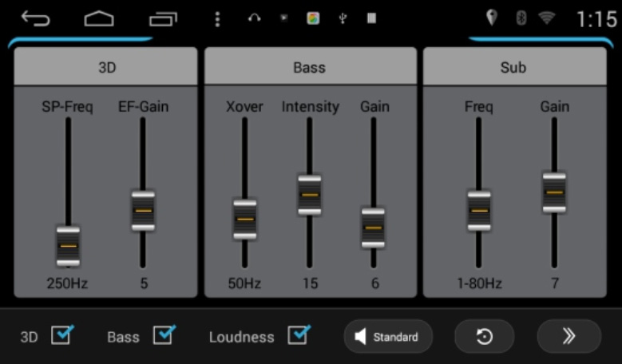
Task: Tap the headphone icon in status bar
Action: 255,18
